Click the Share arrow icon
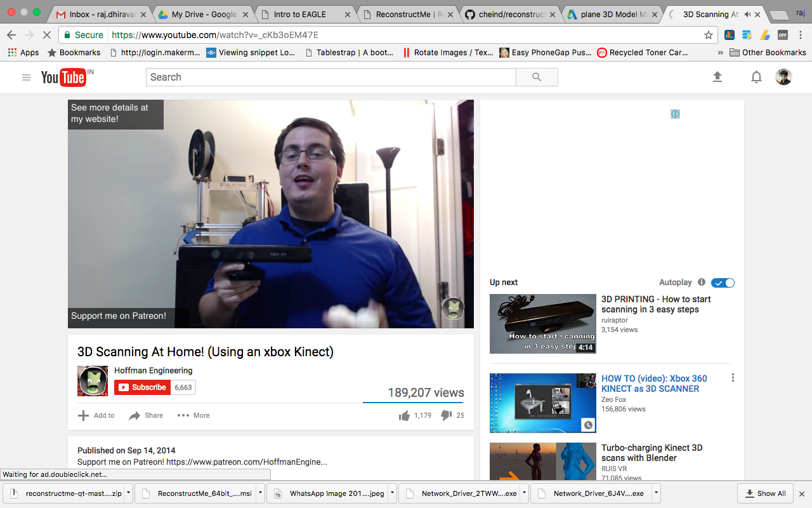 pos(134,415)
